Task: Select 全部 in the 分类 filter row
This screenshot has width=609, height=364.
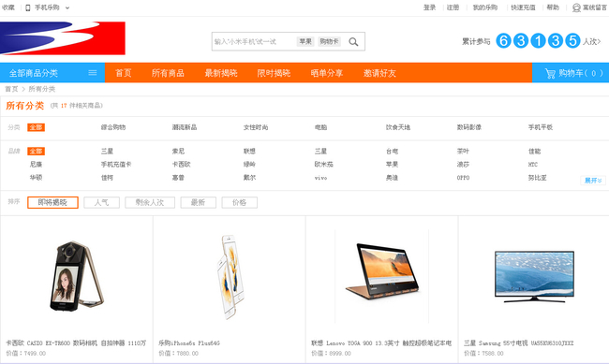Action: point(36,127)
